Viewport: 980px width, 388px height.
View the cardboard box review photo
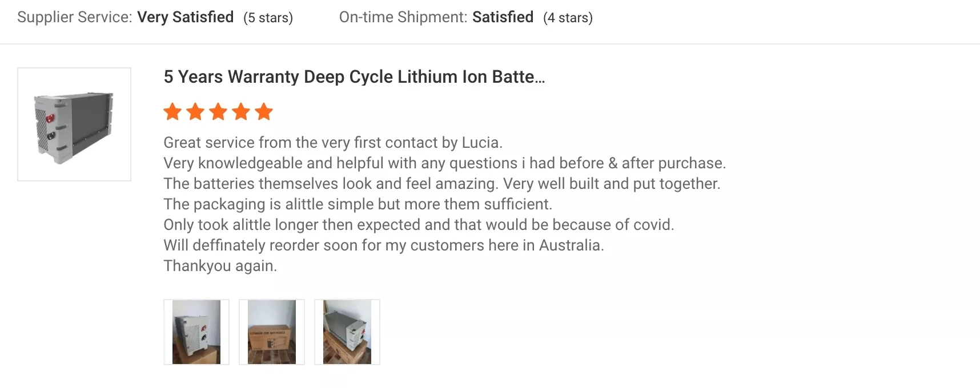click(272, 332)
